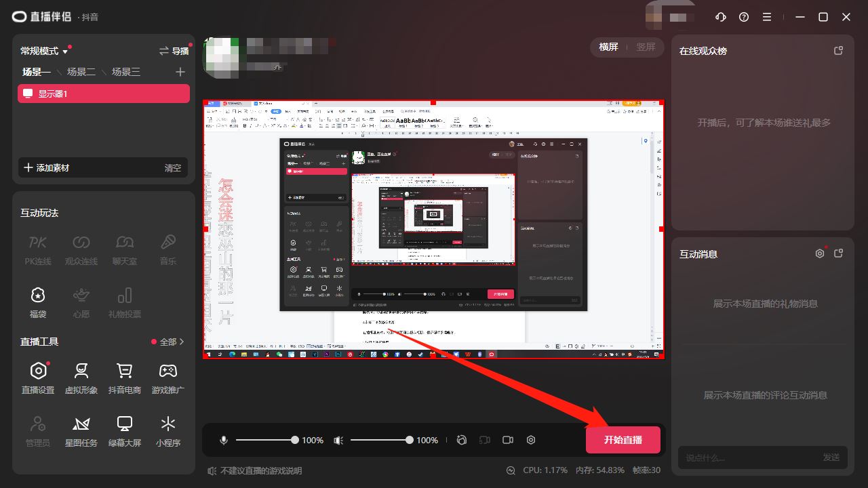Click the camera recording icon
Image resolution: width=868 pixels, height=488 pixels.
click(x=508, y=440)
